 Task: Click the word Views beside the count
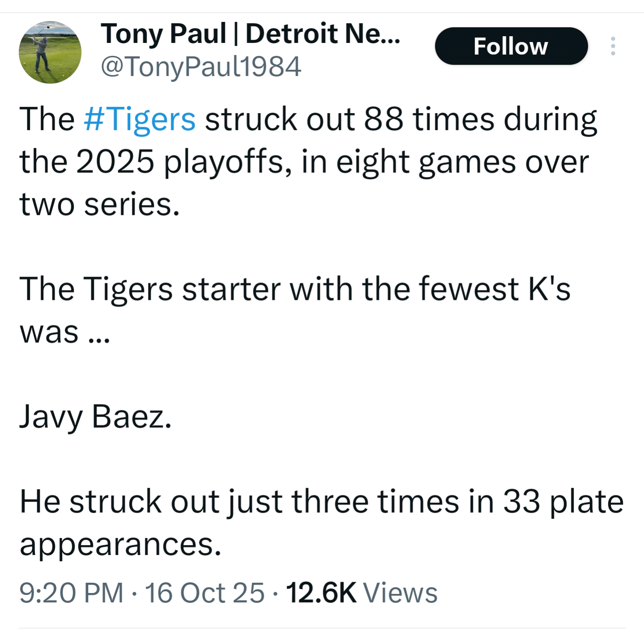400,593
